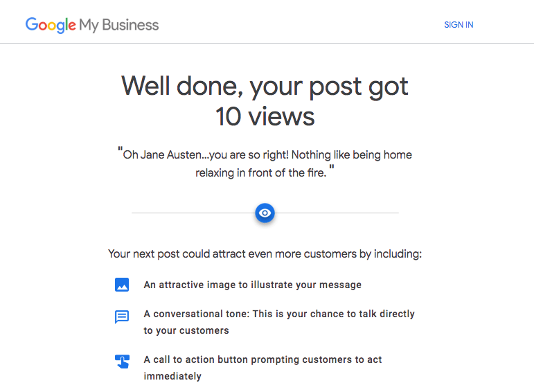Click the blue eye views icon
The image size is (534, 392).
tap(265, 213)
